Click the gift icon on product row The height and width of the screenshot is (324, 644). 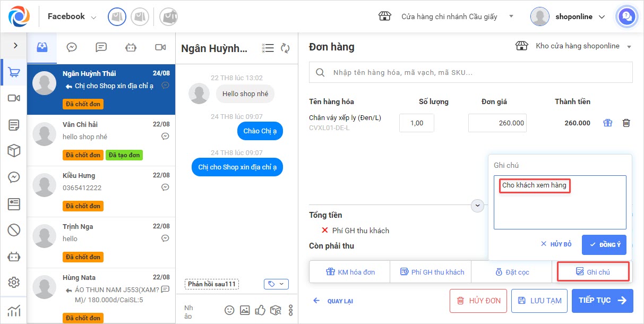pos(608,123)
